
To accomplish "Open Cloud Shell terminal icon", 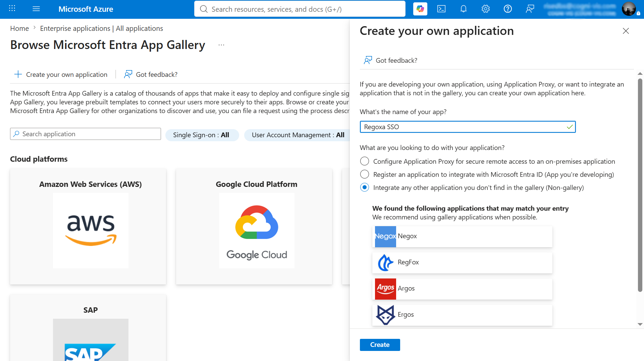I will point(441,9).
